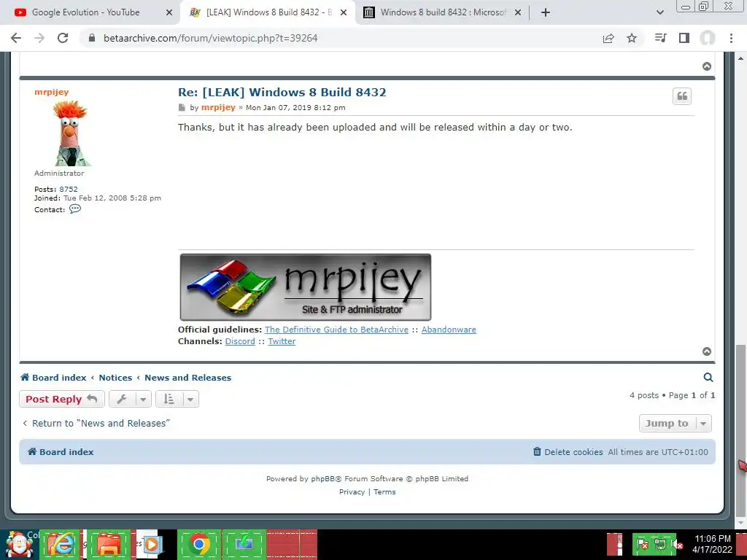Open the Twitter channel link
The height and width of the screenshot is (560, 747).
(282, 341)
